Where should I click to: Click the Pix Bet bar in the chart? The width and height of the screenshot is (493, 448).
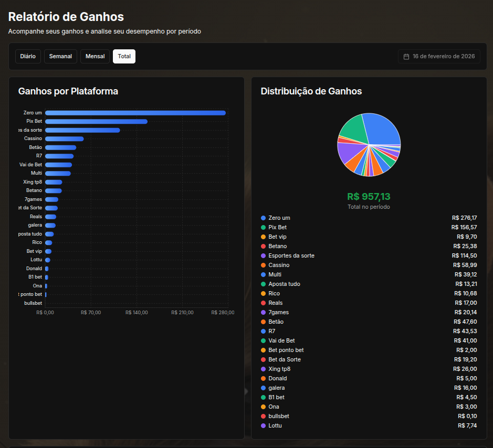(96, 121)
